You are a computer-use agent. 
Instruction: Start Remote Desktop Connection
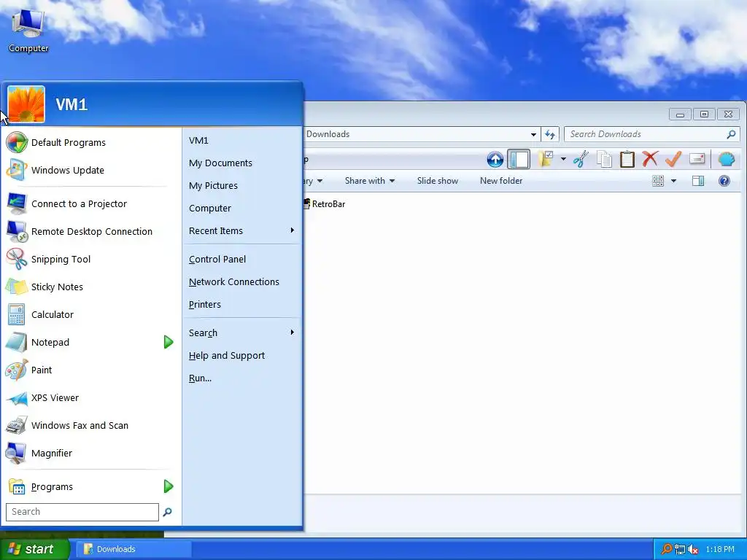(x=89, y=231)
